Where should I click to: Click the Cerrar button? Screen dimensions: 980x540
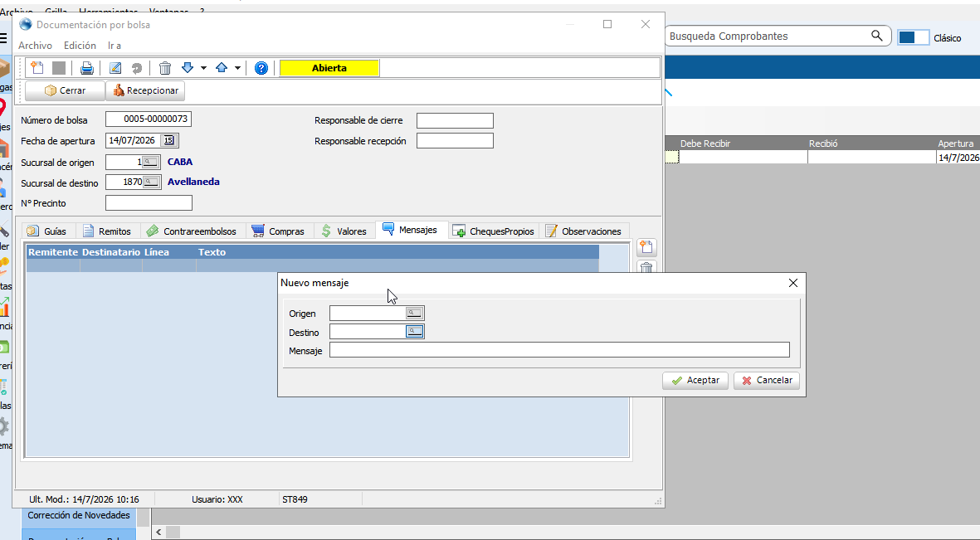(x=65, y=90)
